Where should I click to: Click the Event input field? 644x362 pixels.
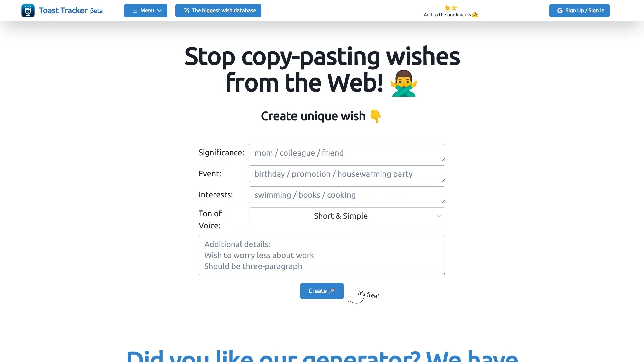[347, 174]
